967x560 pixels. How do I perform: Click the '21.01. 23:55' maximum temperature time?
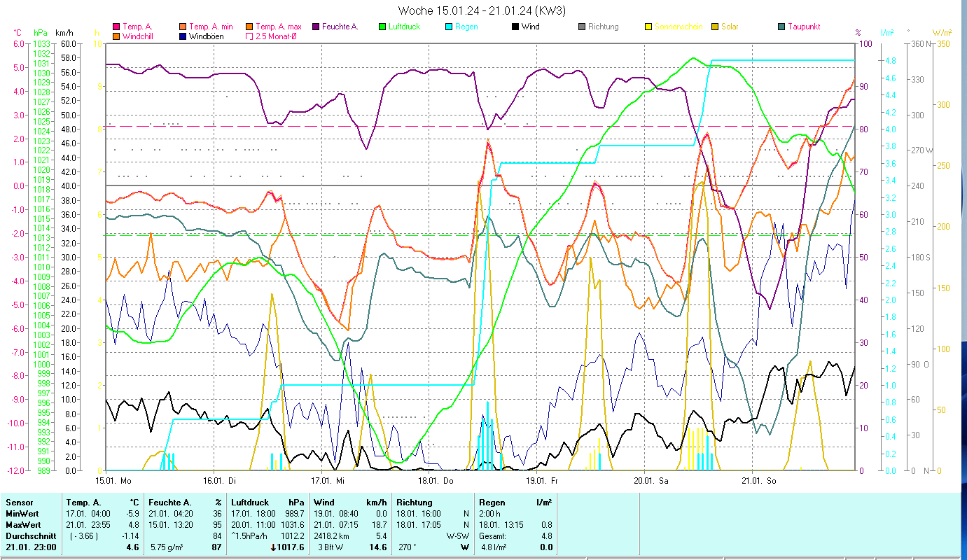(x=88, y=525)
